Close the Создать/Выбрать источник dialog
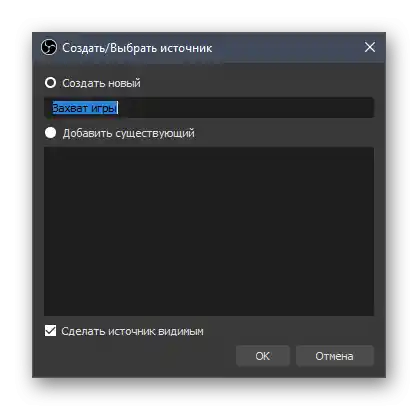 pos(370,47)
